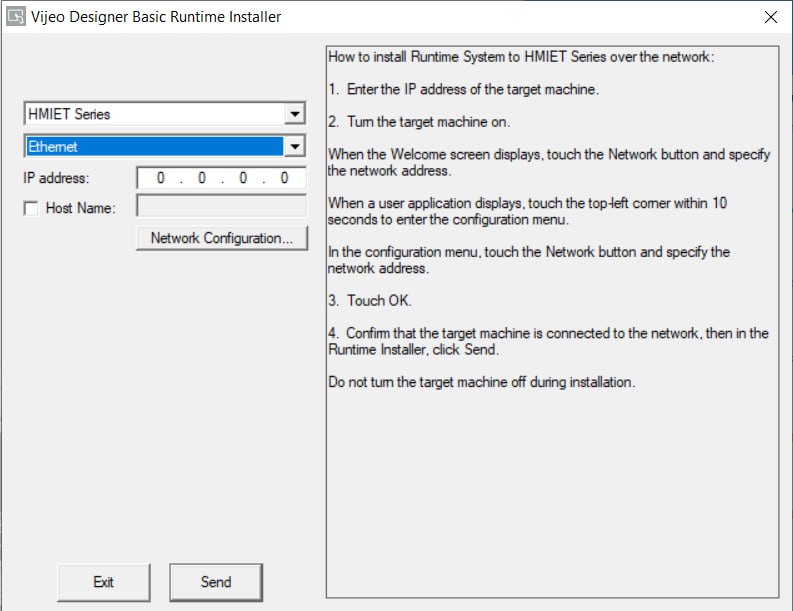Click the second IP address octet
This screenshot has height=611, width=793.
coord(202,178)
